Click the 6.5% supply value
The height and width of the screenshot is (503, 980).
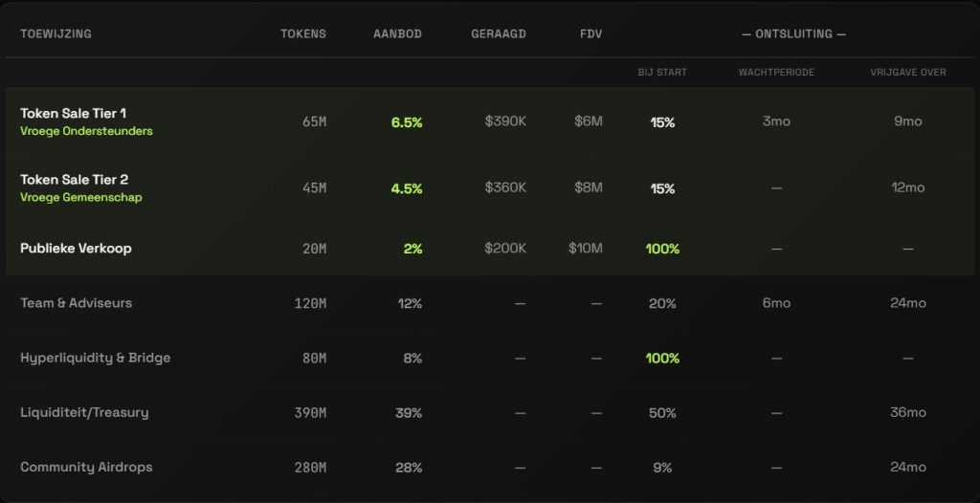[x=407, y=122]
